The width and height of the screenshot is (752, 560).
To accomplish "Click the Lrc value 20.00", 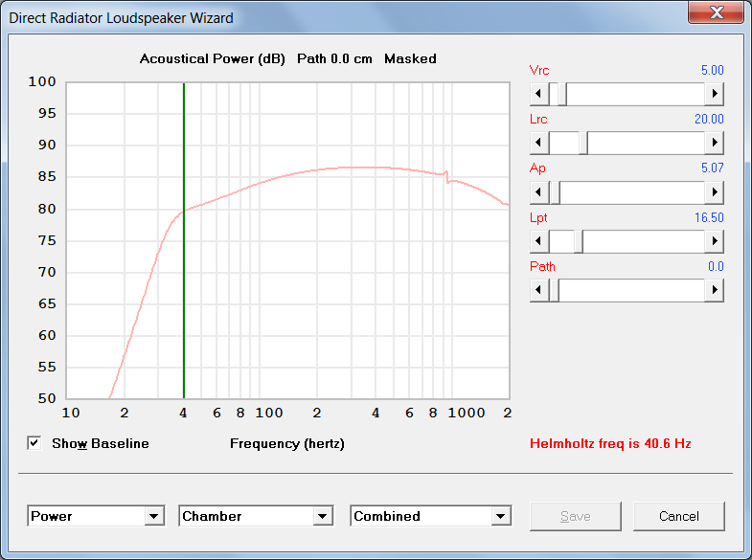I will tap(709, 119).
